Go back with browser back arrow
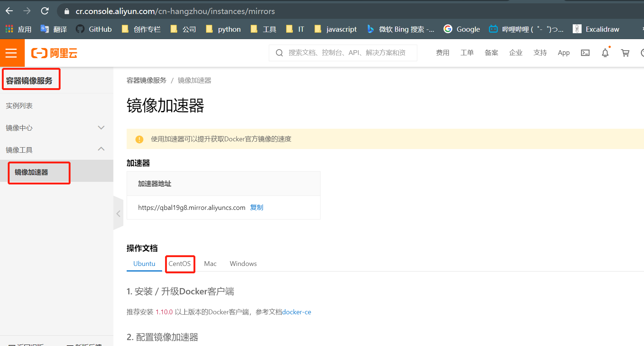 coord(9,11)
